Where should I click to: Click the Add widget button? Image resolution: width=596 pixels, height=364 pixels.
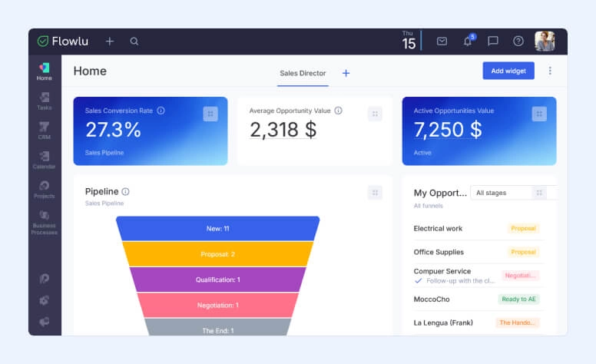click(x=508, y=71)
